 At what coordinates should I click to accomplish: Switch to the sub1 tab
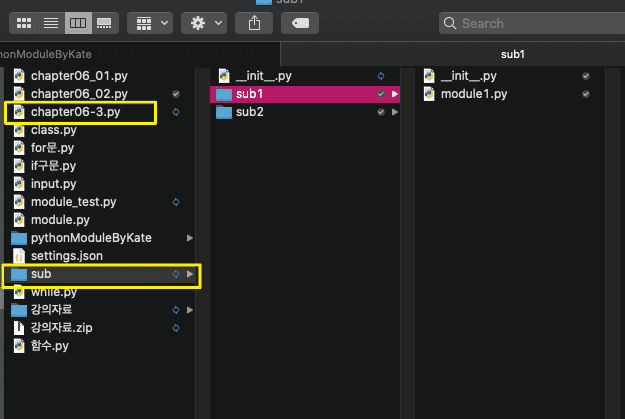tap(512, 54)
